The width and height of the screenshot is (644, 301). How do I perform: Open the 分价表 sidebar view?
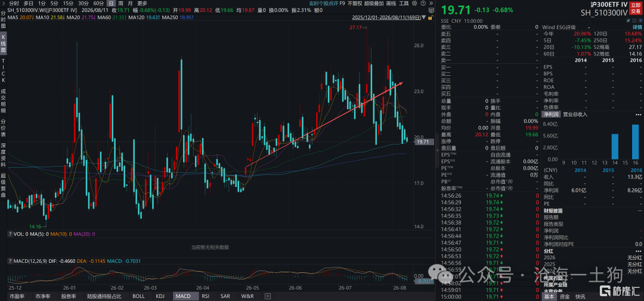pos(4,128)
